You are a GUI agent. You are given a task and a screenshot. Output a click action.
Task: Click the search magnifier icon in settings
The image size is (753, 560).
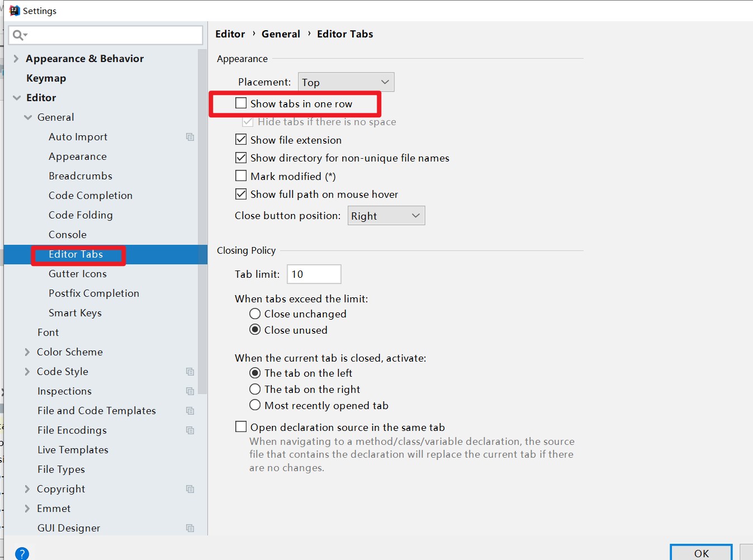tap(18, 35)
